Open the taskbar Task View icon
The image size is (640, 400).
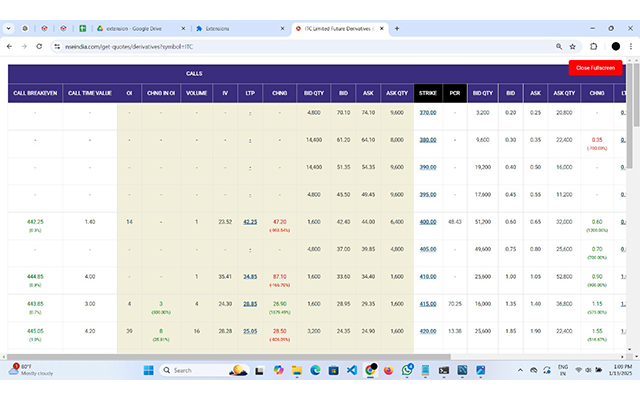[260, 371]
